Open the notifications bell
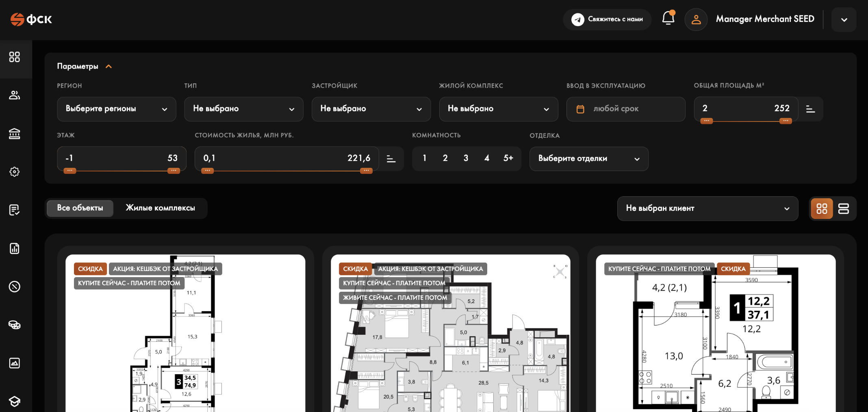This screenshot has width=868, height=412. point(668,18)
